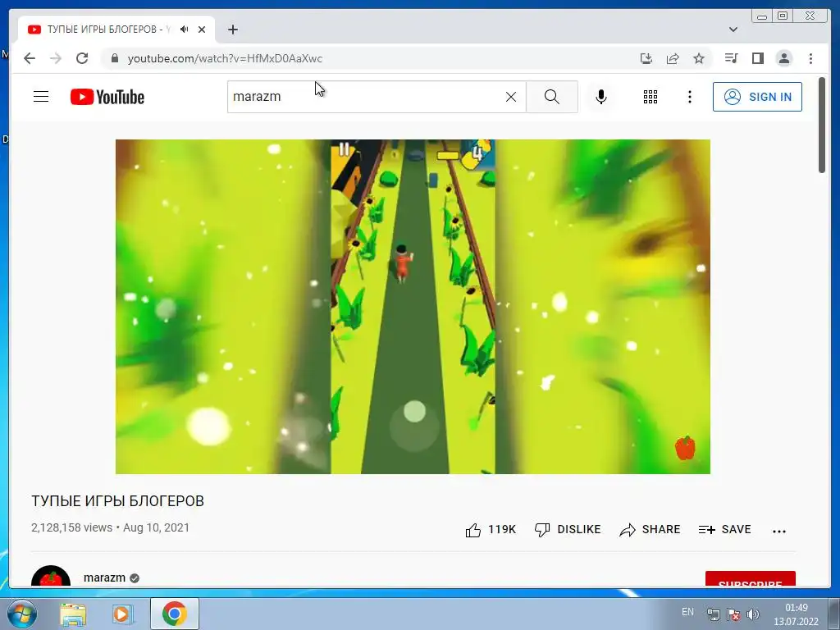Click the video title ТУПЫЕ ИГРЫ БЛОГЕРОВ

pyautogui.click(x=117, y=501)
